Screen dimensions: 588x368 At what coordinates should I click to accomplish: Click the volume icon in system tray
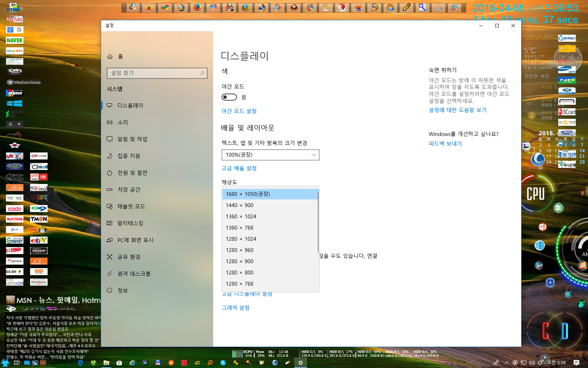[532, 363]
